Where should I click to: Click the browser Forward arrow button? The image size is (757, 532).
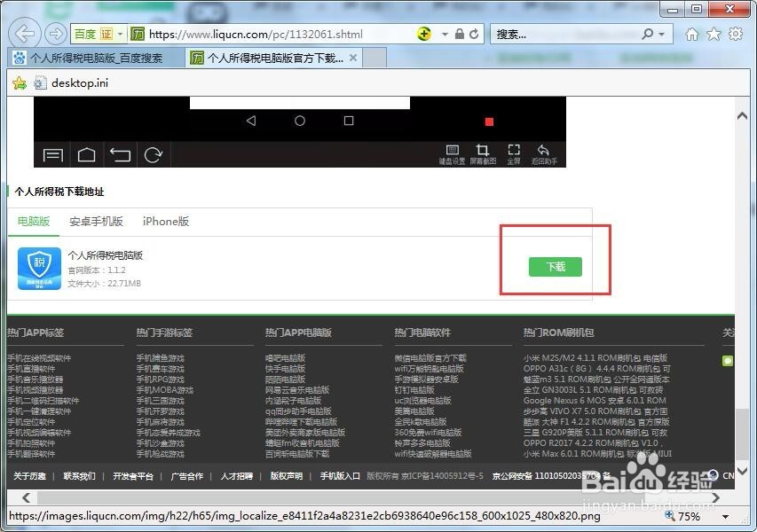click(x=56, y=34)
